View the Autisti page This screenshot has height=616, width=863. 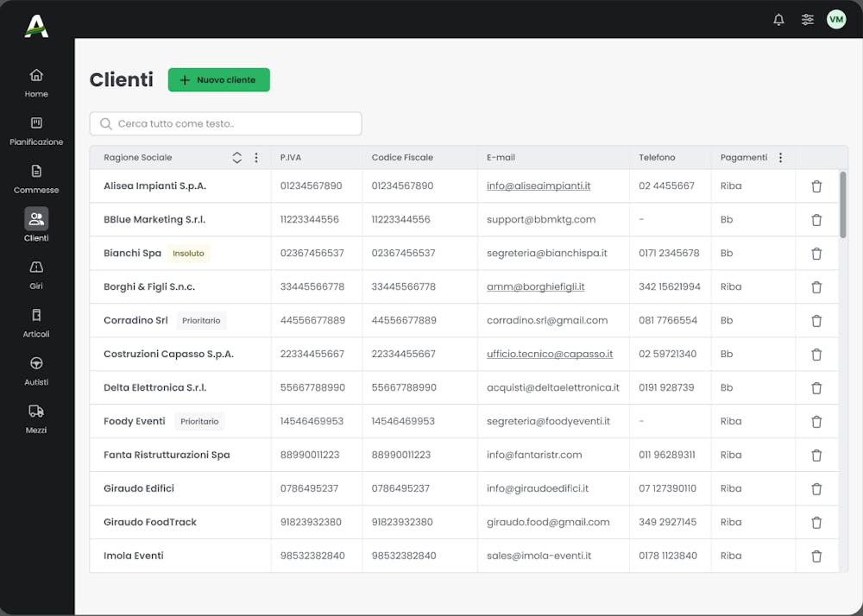(35, 369)
